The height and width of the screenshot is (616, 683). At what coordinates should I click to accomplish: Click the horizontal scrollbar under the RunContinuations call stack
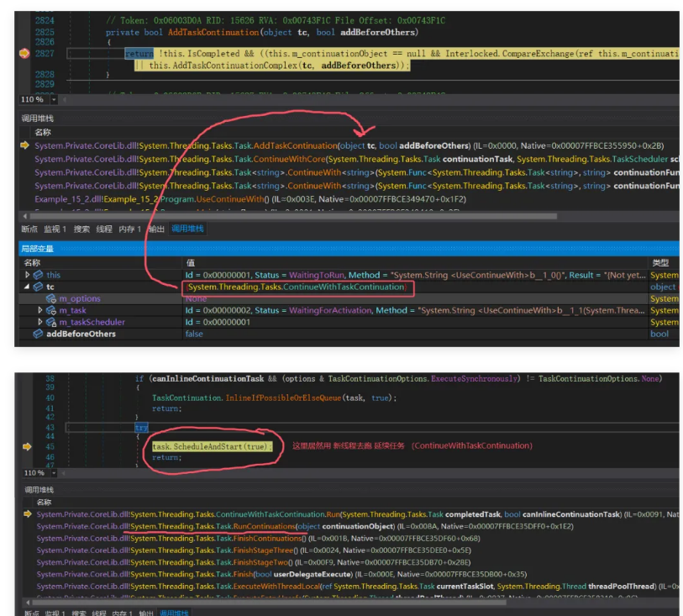tap(269, 603)
